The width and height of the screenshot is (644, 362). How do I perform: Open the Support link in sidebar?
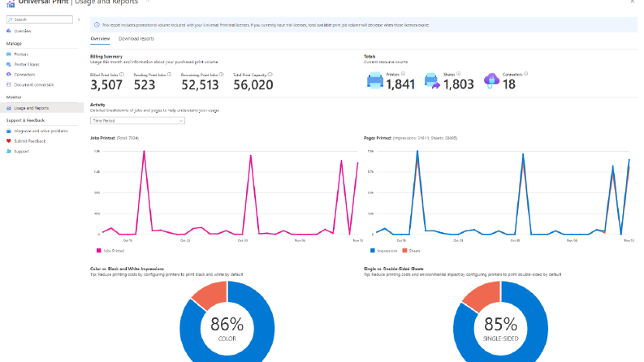(21, 152)
